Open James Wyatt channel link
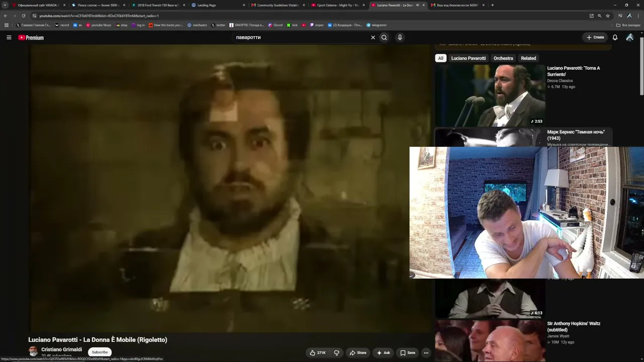644x362 pixels. click(x=558, y=336)
